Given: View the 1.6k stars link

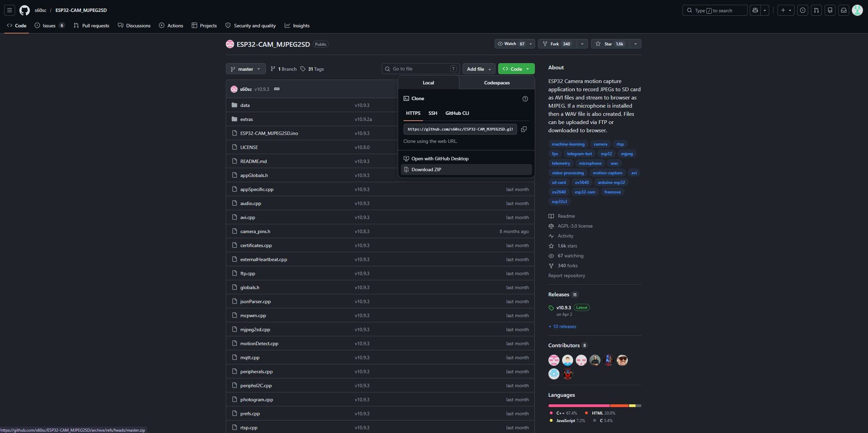Looking at the screenshot, I should 563,246.
